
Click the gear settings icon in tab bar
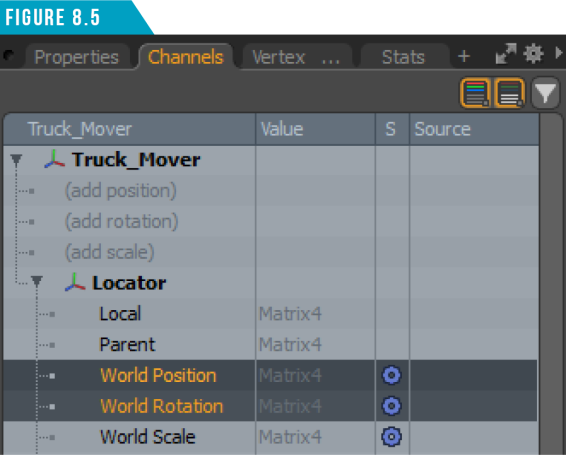tap(533, 55)
